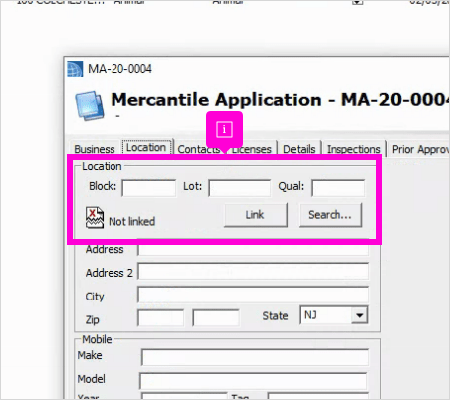
Task: Click the pink info tooltip icon
Action: (224, 129)
